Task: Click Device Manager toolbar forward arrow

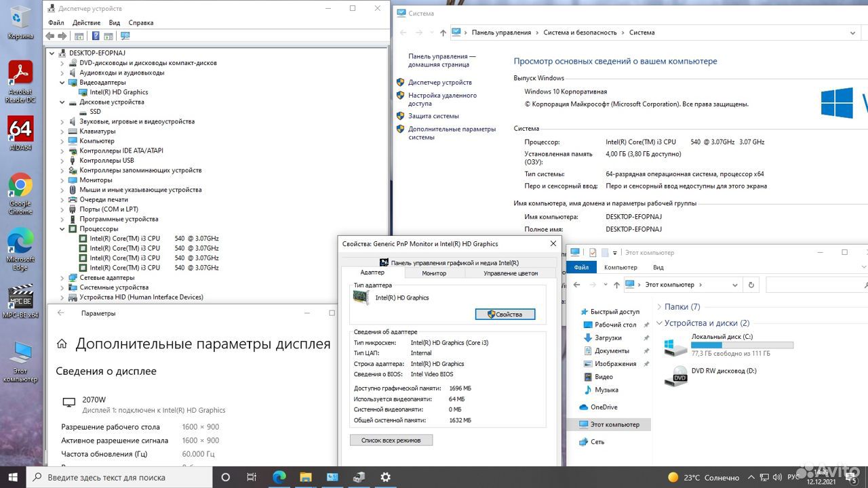Action: [62, 36]
